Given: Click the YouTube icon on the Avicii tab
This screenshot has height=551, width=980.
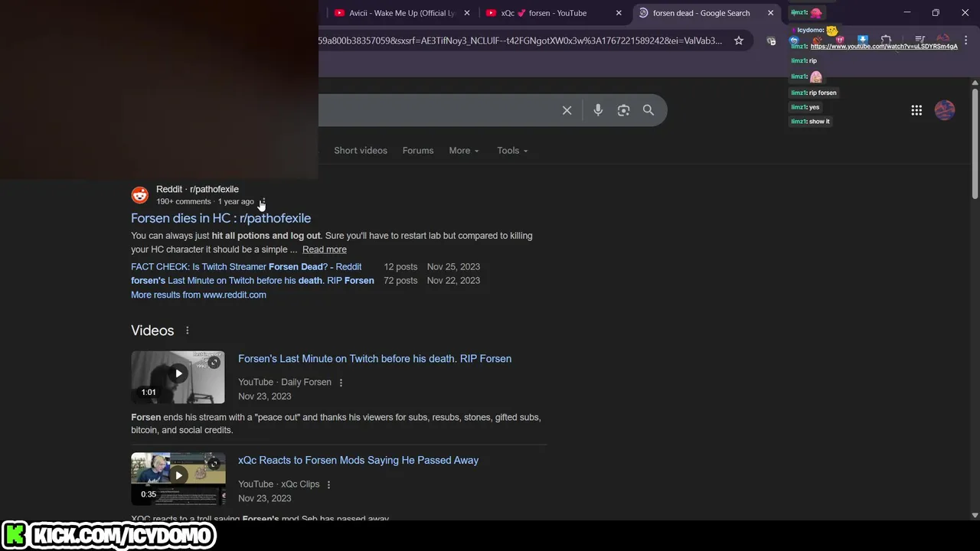Looking at the screenshot, I should (x=339, y=13).
